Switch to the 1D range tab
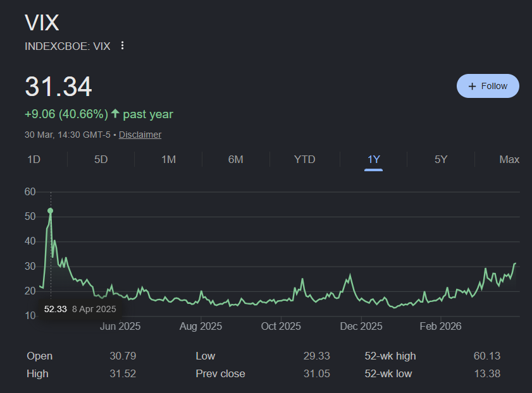This screenshot has width=532, height=393. 34,159
